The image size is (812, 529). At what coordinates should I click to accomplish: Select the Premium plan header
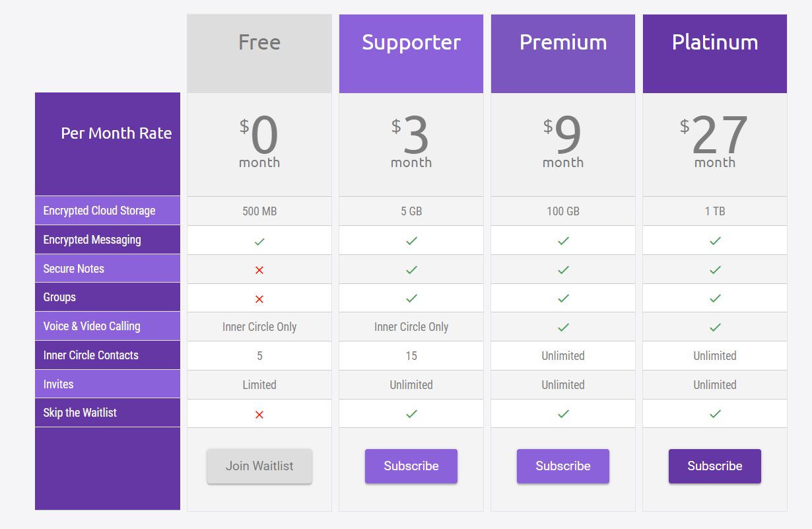563,53
